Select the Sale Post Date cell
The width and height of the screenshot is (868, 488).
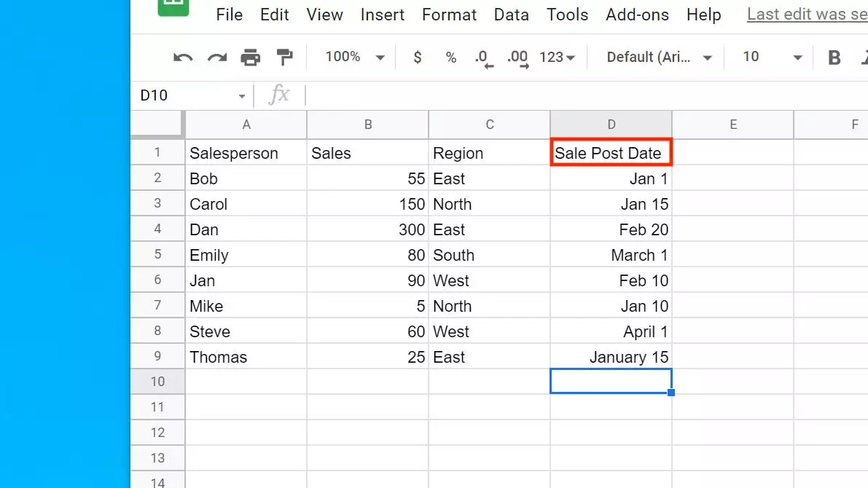point(611,153)
